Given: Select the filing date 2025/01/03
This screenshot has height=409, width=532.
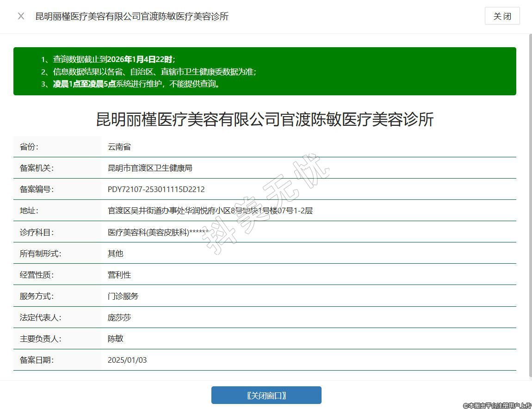Looking at the screenshot, I should (x=127, y=360).
